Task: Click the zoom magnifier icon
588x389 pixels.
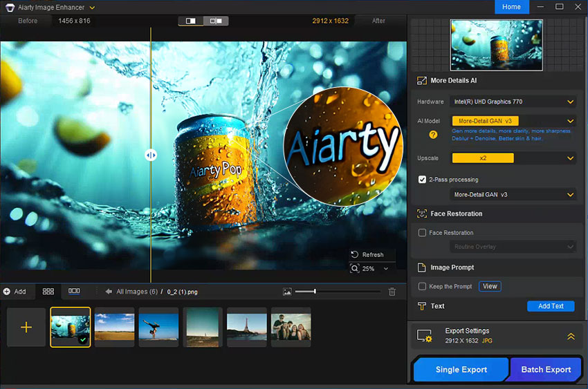Action: coord(354,269)
